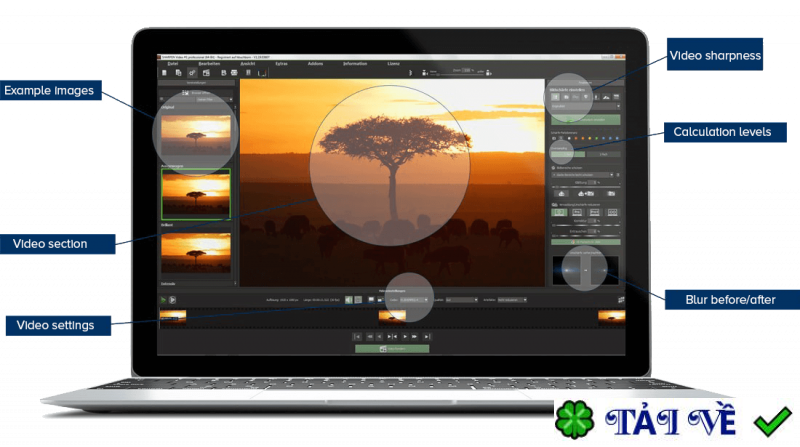Open the Ansicht menu
The height and width of the screenshot is (447, 800).
click(x=247, y=64)
